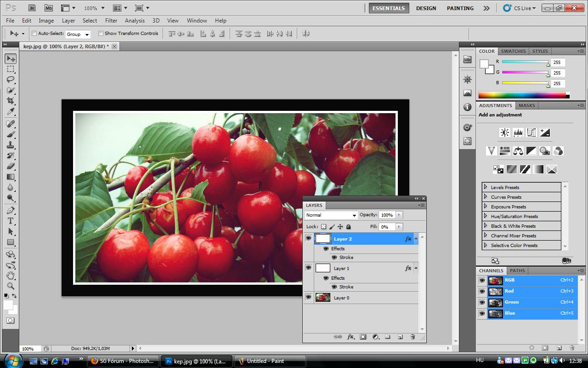Click the color spectrum ramp bar
The height and width of the screenshot is (368, 588).
(522, 95)
